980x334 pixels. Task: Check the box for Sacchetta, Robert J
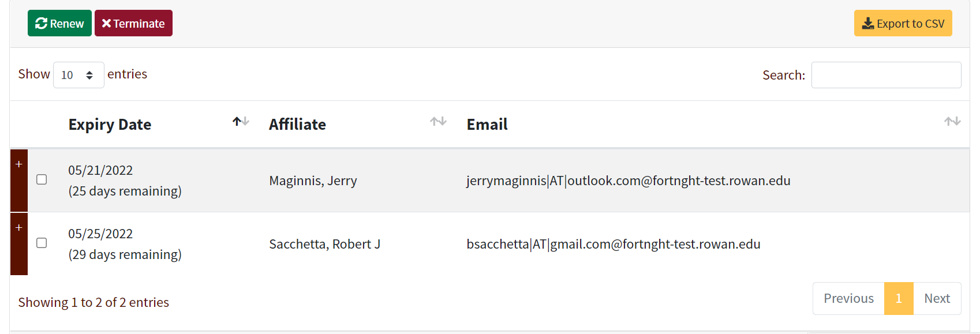click(42, 243)
